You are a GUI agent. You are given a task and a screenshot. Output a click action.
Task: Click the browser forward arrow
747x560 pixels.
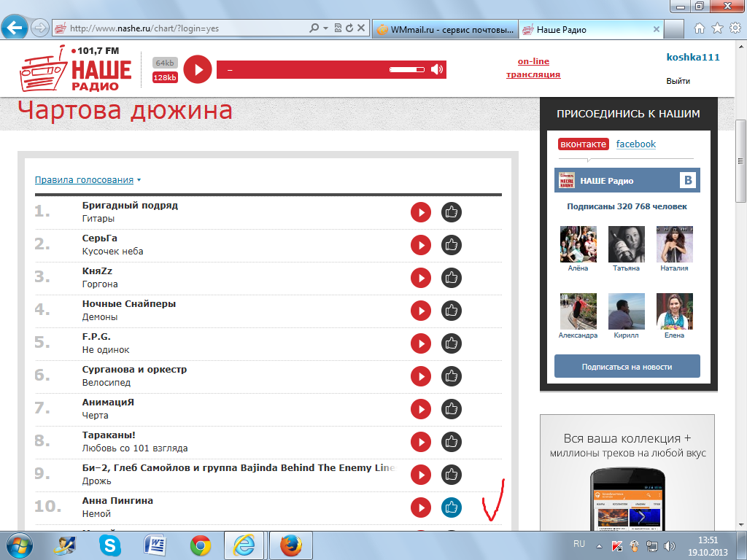(40, 28)
